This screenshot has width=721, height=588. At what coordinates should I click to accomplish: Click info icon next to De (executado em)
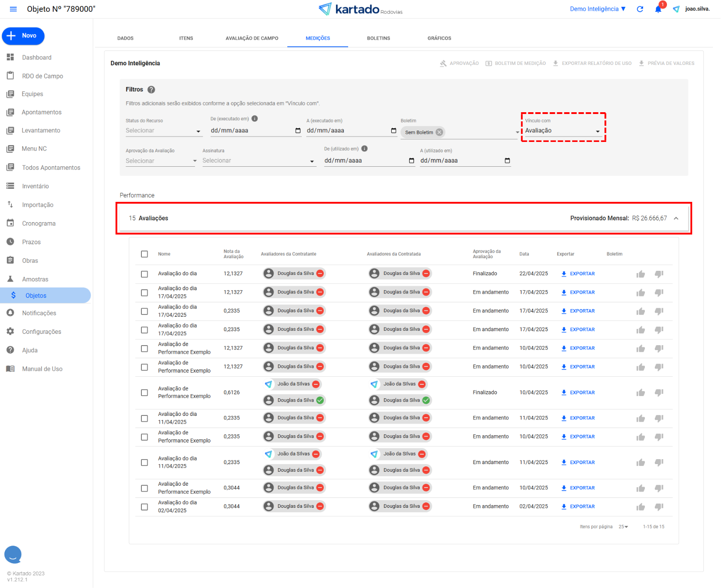(254, 119)
